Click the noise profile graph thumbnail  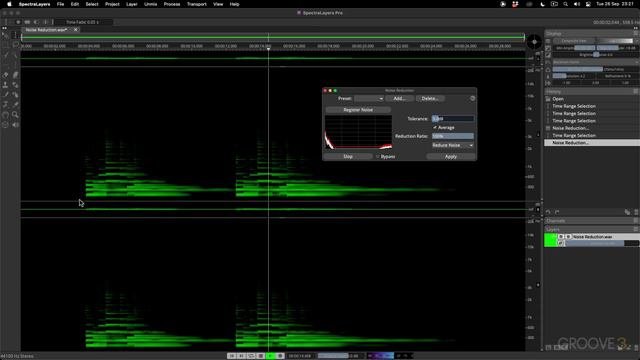click(358, 132)
